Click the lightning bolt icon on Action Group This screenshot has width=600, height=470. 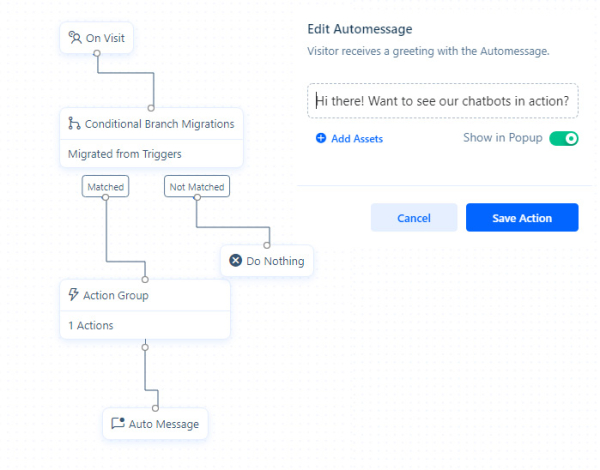click(x=74, y=295)
